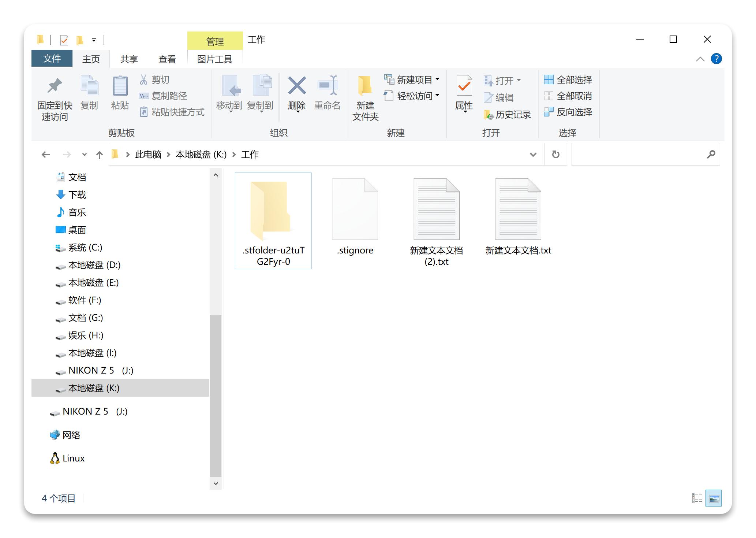This screenshot has height=538, width=756.
Task: Select 新建文本文档.txt file
Action: 518,217
